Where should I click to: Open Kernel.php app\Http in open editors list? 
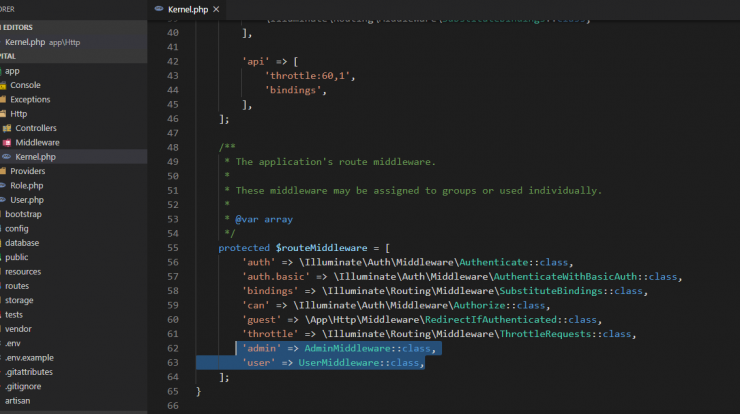coord(73,42)
